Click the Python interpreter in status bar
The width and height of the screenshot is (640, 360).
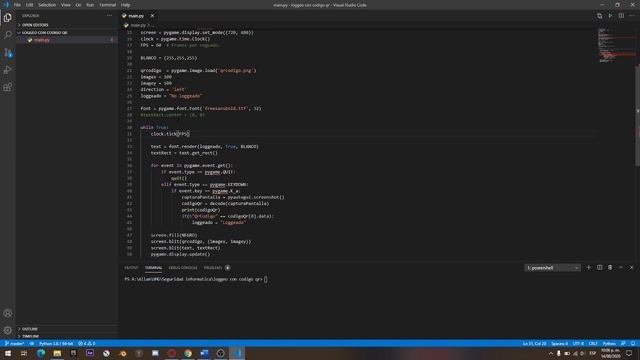(x=56, y=344)
